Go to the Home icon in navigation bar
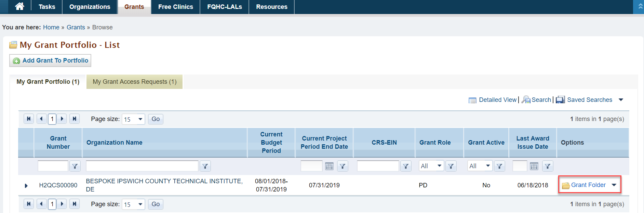644x213 pixels. click(x=19, y=6)
